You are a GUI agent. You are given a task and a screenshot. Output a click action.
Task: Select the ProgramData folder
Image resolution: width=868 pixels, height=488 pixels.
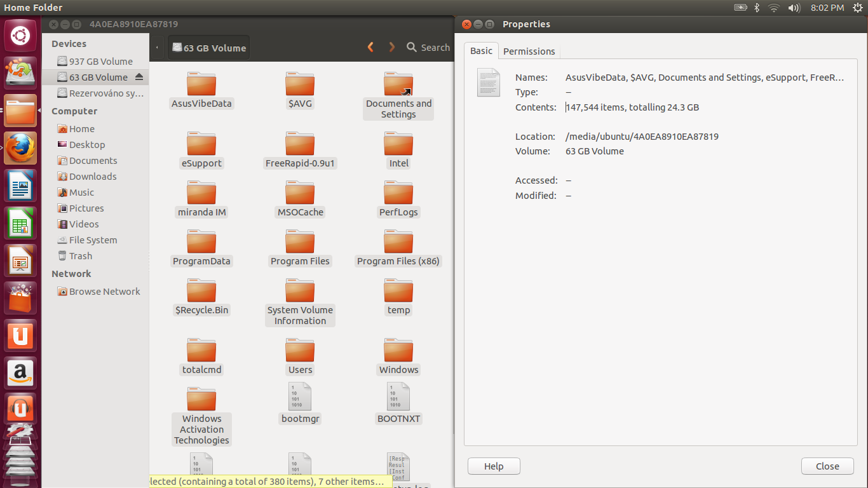click(201, 248)
